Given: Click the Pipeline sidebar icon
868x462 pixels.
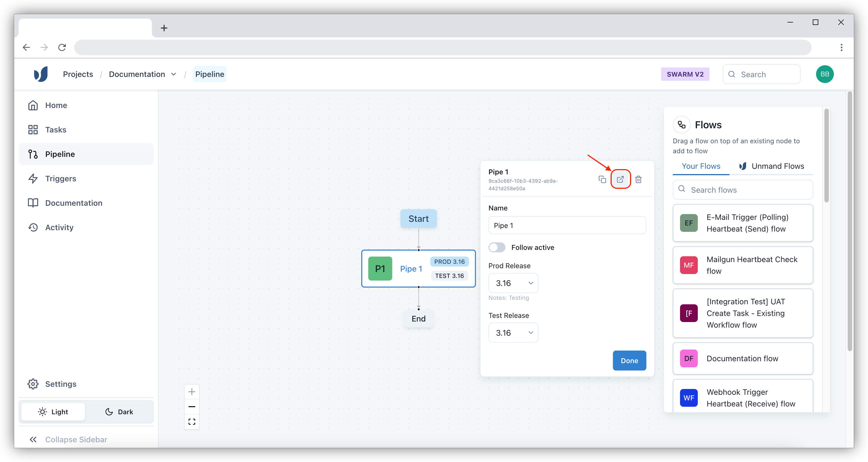Looking at the screenshot, I should click(33, 154).
